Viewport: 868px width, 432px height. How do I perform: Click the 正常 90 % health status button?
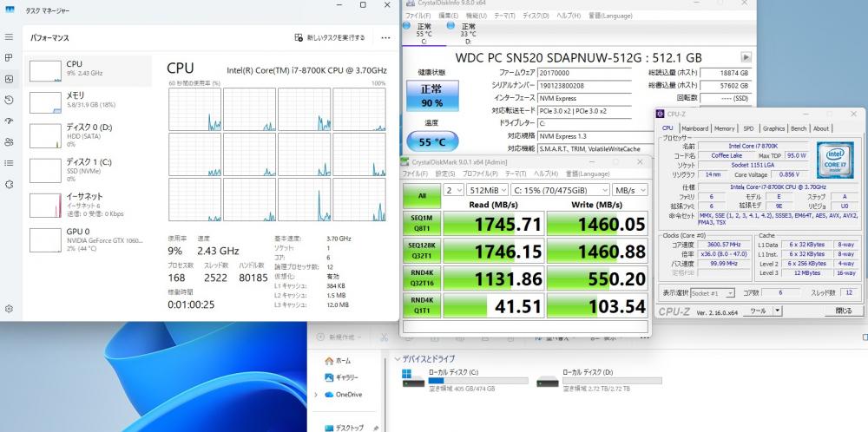(x=432, y=95)
